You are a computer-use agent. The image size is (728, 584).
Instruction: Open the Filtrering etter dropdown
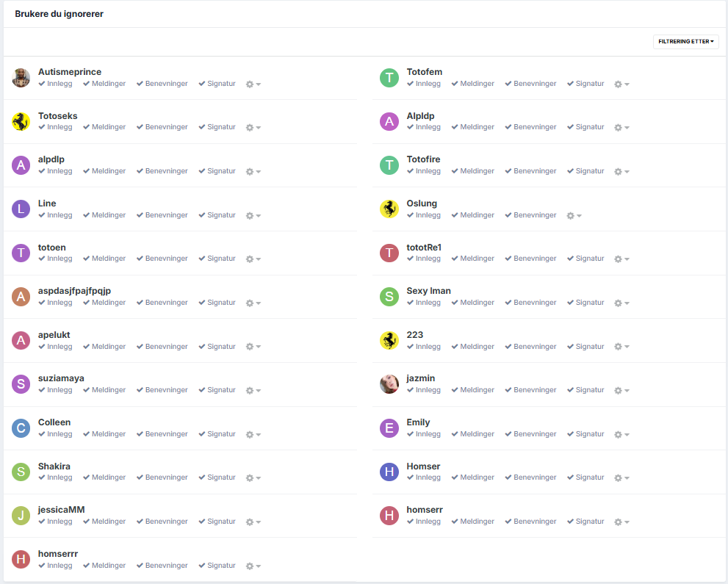(685, 42)
